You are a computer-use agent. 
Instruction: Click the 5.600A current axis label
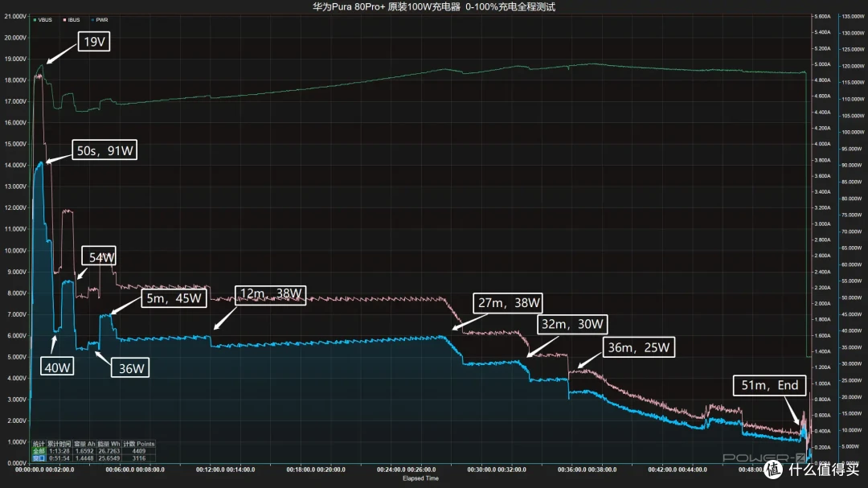pos(822,17)
